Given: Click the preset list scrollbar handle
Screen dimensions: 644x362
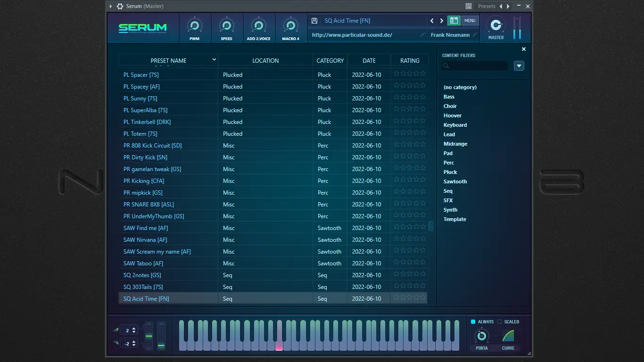Looking at the screenshot, I should tap(431, 226).
